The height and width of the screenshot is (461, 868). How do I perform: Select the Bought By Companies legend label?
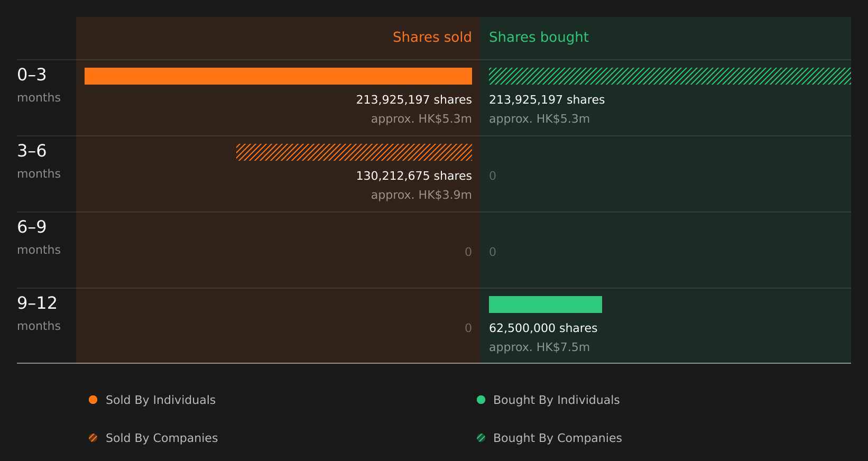coord(558,438)
